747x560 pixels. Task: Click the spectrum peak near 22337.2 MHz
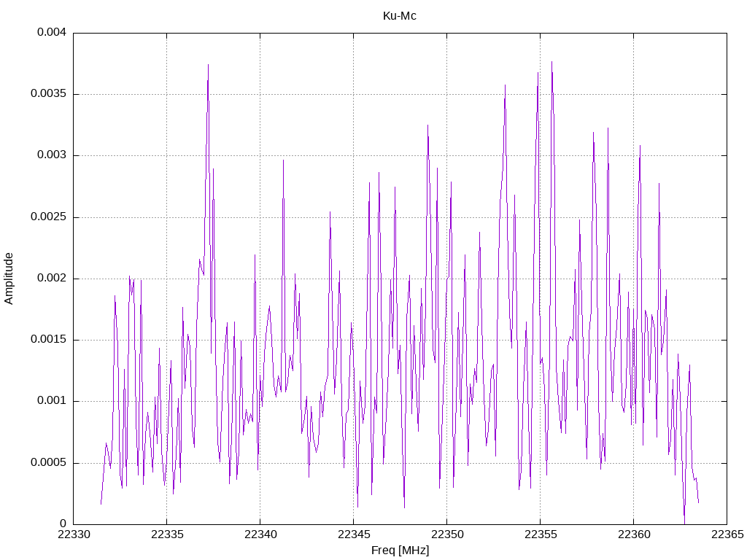[208, 65]
